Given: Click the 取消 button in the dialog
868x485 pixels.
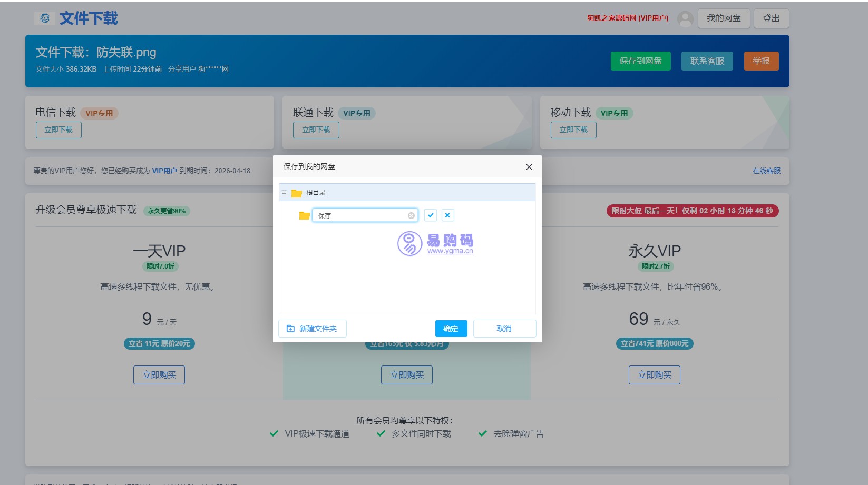Looking at the screenshot, I should click(x=504, y=328).
